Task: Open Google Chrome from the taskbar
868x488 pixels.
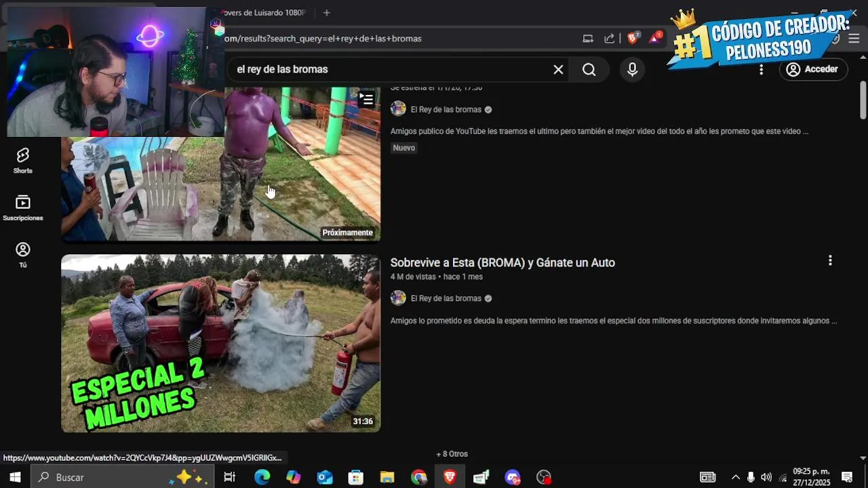Action: pyautogui.click(x=418, y=477)
